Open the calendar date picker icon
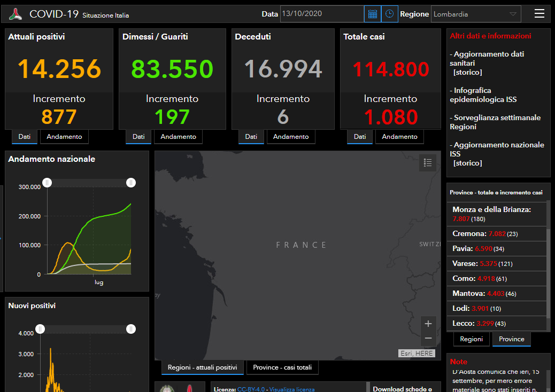Image resolution: width=555 pixels, height=392 pixels. [x=373, y=14]
